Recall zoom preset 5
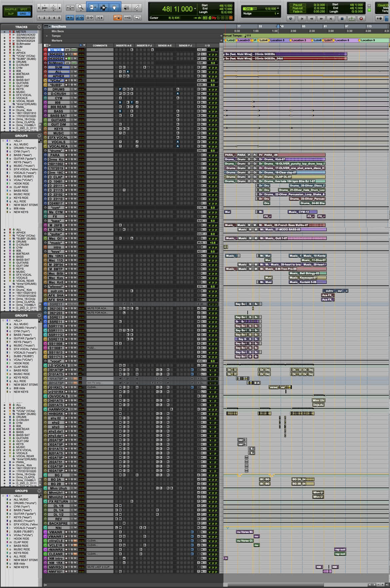Image resolution: width=390 pixels, height=588 pixels. click(59, 18)
